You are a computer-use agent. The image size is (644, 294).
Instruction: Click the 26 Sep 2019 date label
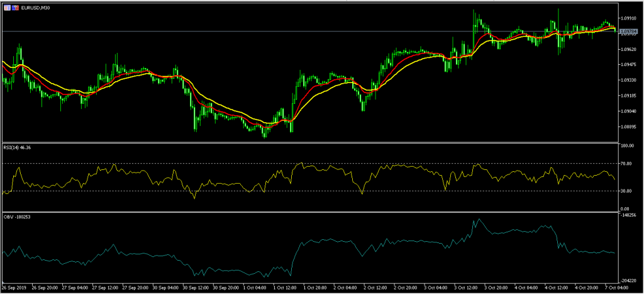tap(14, 286)
